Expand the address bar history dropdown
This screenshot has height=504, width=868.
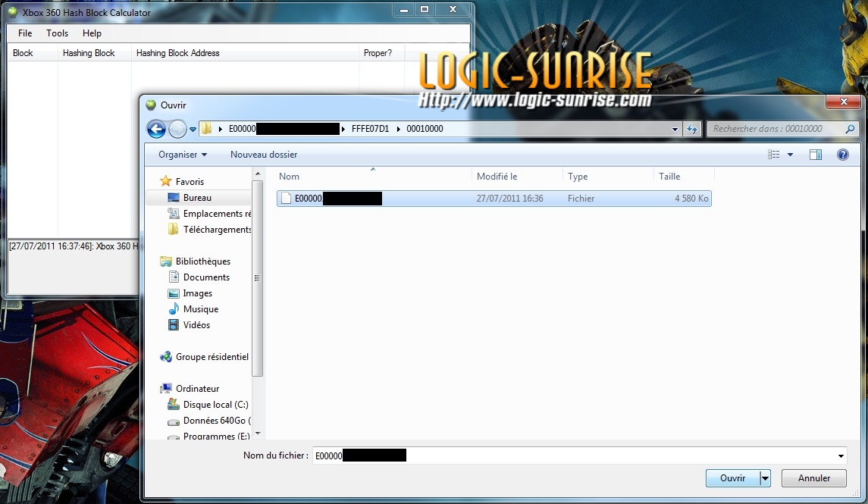pyautogui.click(x=675, y=130)
